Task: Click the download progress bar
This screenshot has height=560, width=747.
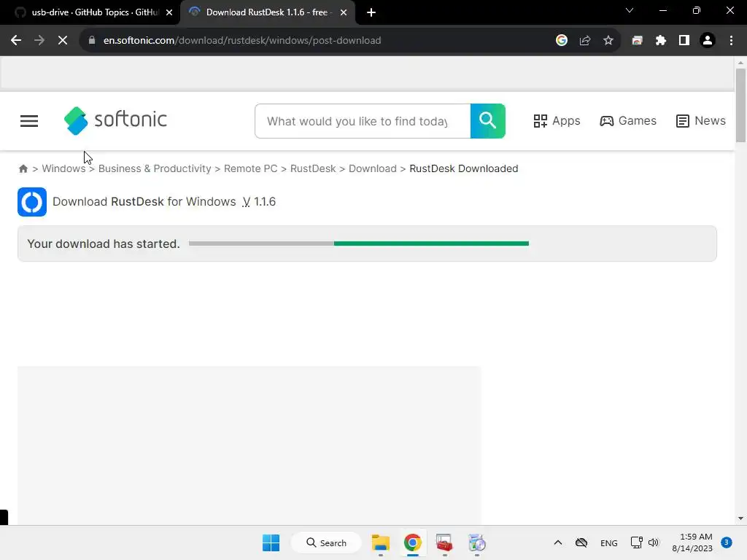Action: 359,244
